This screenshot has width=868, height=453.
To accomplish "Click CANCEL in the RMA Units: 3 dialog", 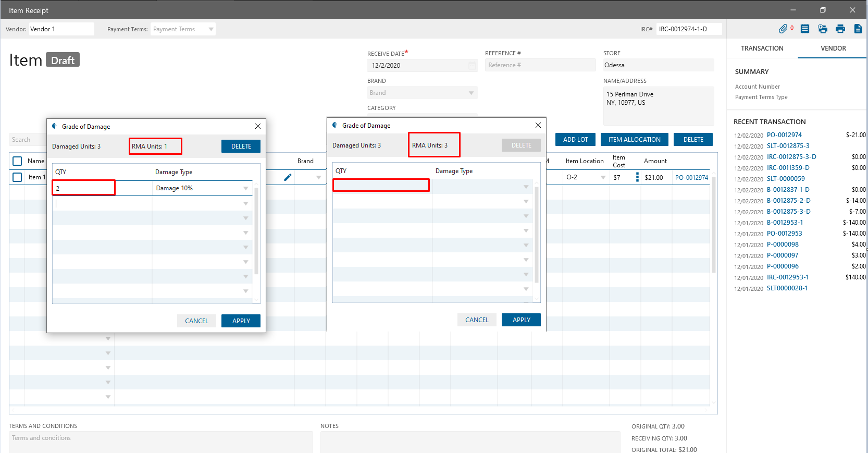I will 477,320.
